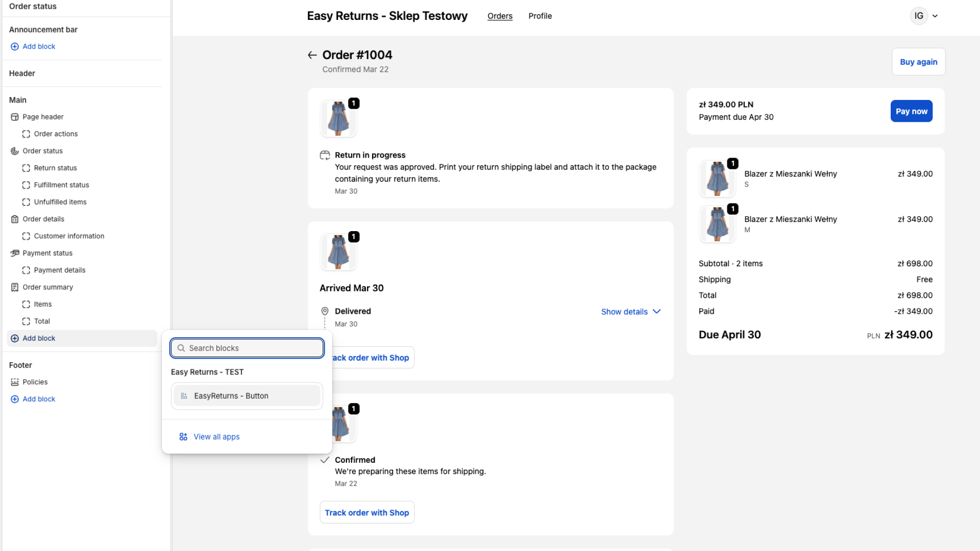Select the Return status block
Viewport: 980px width, 551px height.
55,168
